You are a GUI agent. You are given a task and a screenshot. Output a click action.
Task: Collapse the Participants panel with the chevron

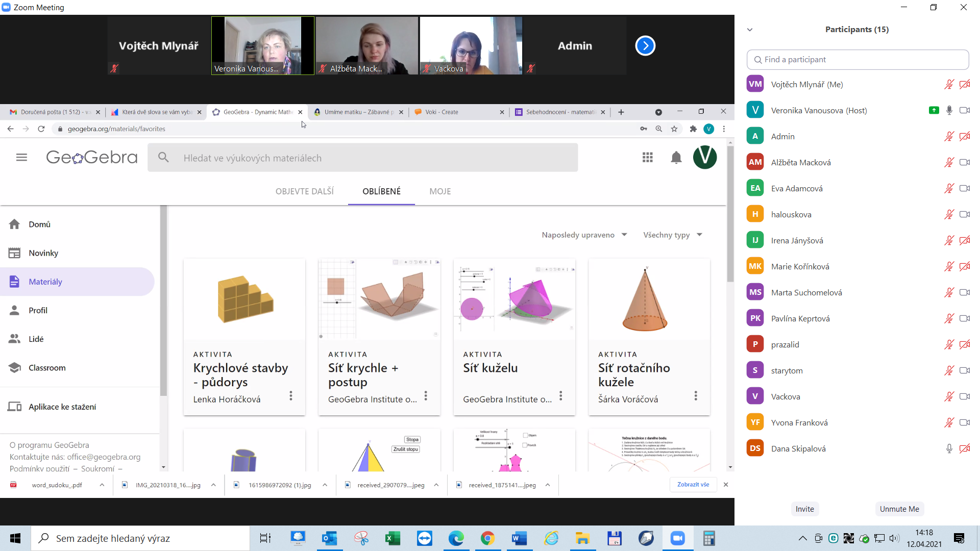pyautogui.click(x=750, y=30)
